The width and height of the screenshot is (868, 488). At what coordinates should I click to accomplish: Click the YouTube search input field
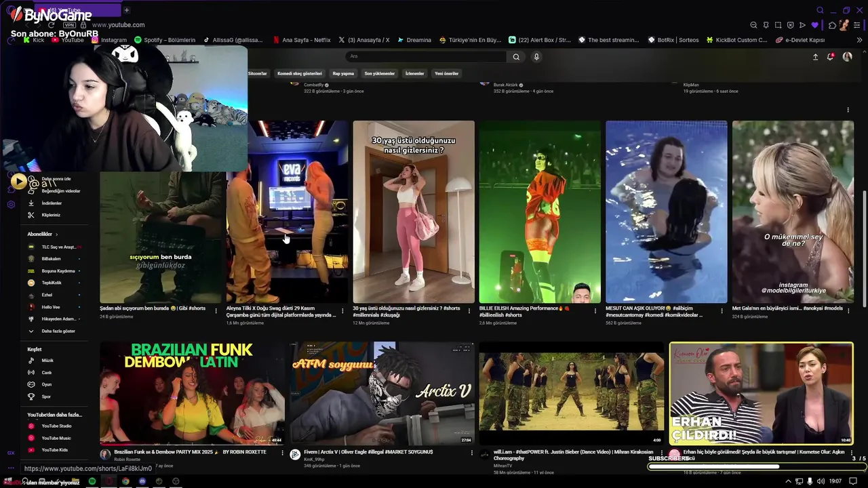point(425,57)
